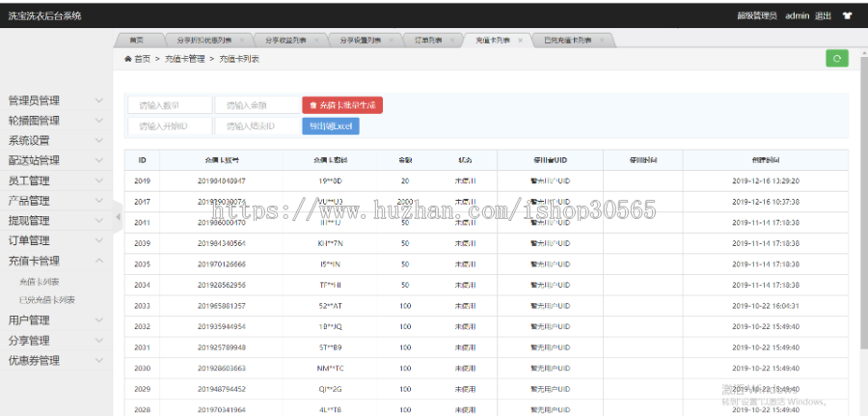This screenshot has width=868, height=416.
Task: Click card number 201984848947
Action: click(x=222, y=180)
